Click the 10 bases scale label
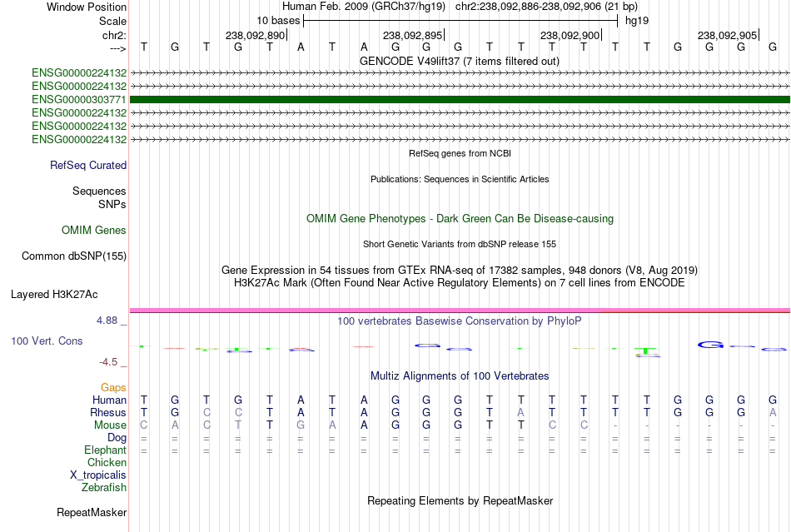The width and height of the screenshot is (791, 532). [x=278, y=21]
